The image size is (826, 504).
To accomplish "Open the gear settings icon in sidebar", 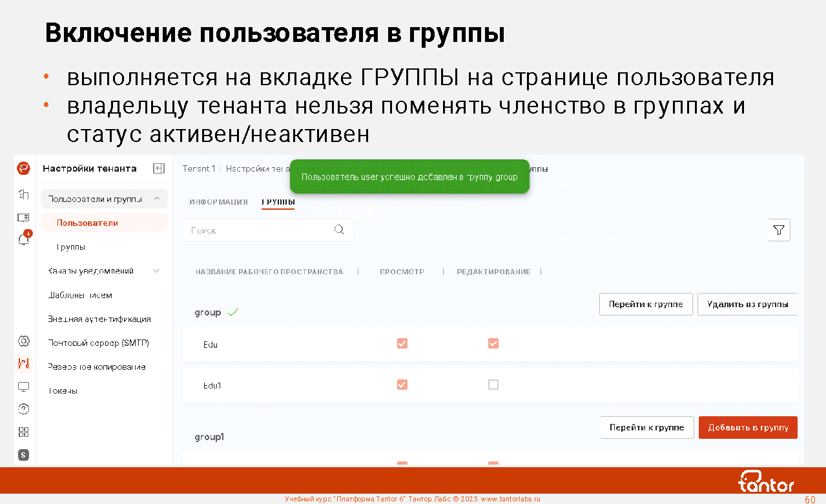I will click(x=23, y=341).
